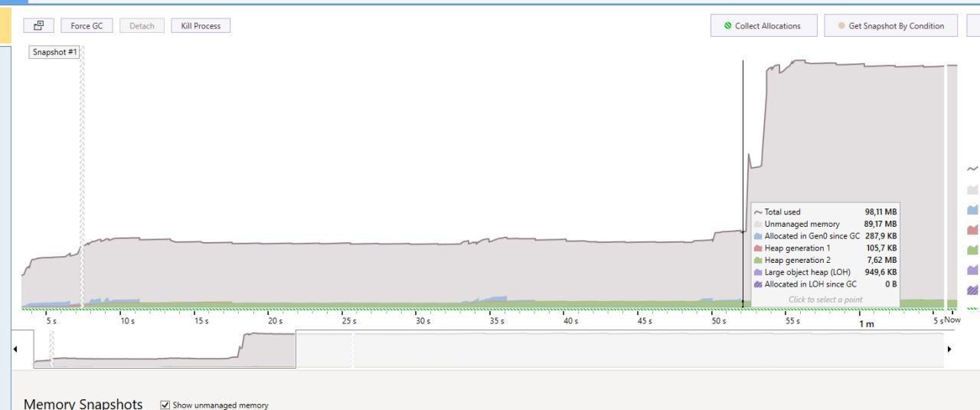The height and width of the screenshot is (410, 980).
Task: Click the '949,6 KB' LOH value
Action: tap(881, 272)
